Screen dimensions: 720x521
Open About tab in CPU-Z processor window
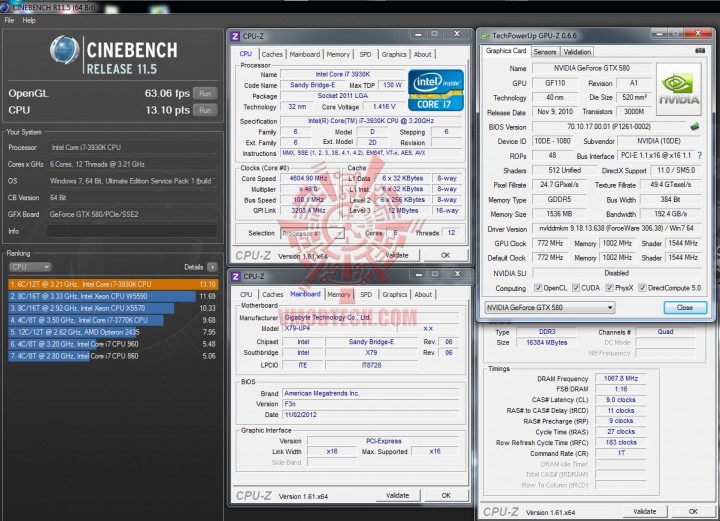point(422,54)
